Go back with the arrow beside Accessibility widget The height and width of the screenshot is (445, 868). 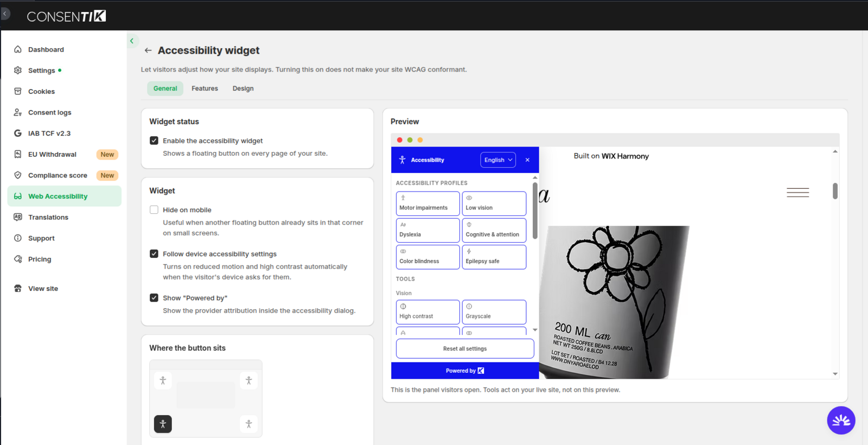click(x=148, y=50)
